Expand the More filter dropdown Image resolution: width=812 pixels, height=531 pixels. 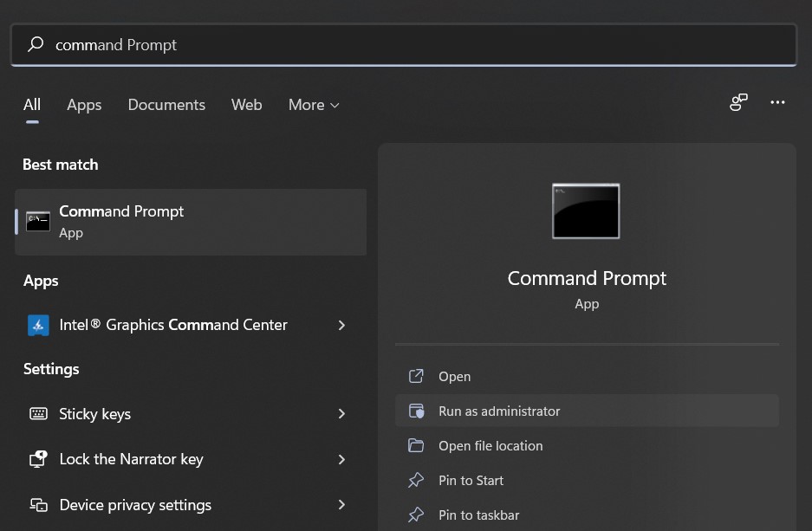(x=314, y=105)
